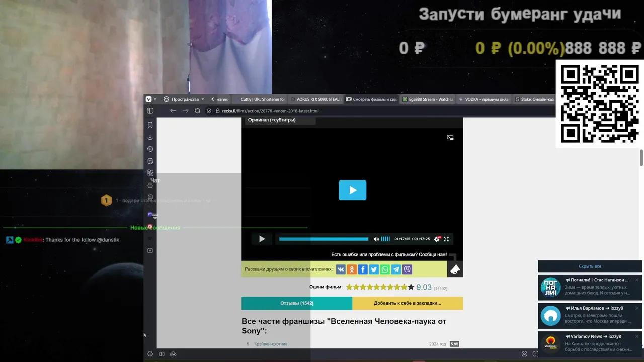The width and height of the screenshot is (644, 362).
Task: Reload the rezka.fi page
Action: coord(197,111)
